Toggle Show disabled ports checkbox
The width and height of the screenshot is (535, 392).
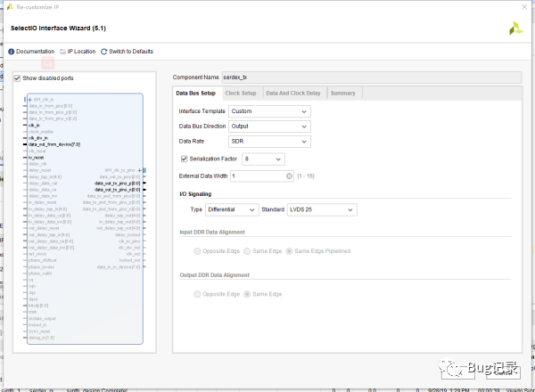18,78
